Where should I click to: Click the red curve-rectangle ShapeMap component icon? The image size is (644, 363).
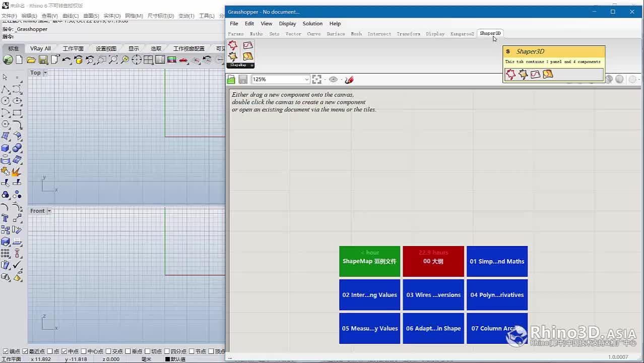click(248, 46)
